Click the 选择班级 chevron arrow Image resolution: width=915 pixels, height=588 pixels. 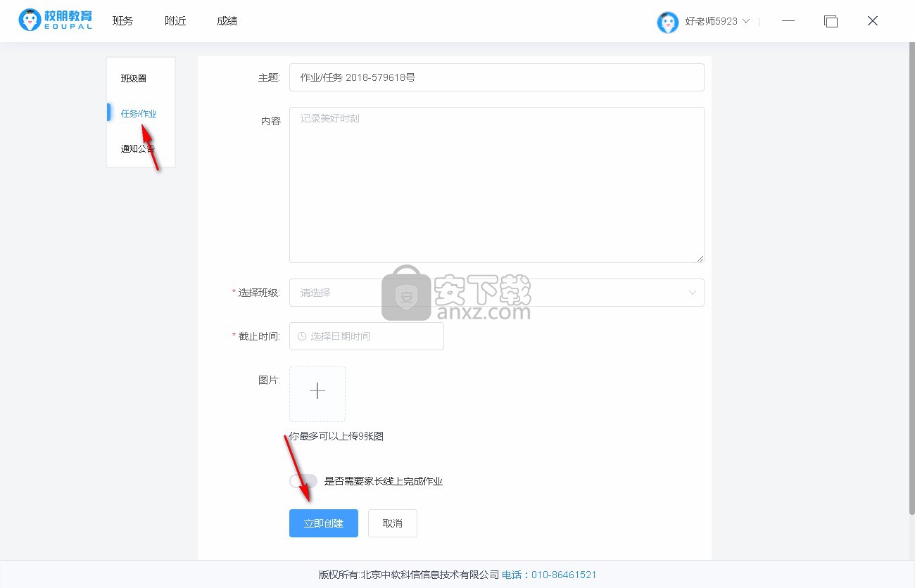click(x=692, y=293)
